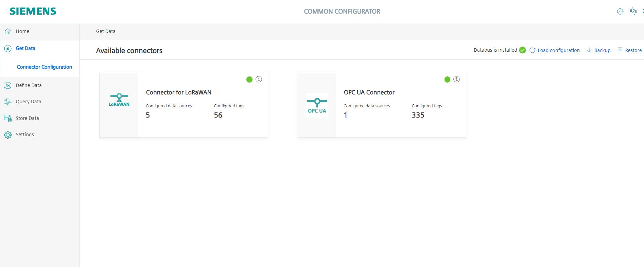644x267 pixels.
Task: Open the OPC UA Connector card
Action: (382, 105)
